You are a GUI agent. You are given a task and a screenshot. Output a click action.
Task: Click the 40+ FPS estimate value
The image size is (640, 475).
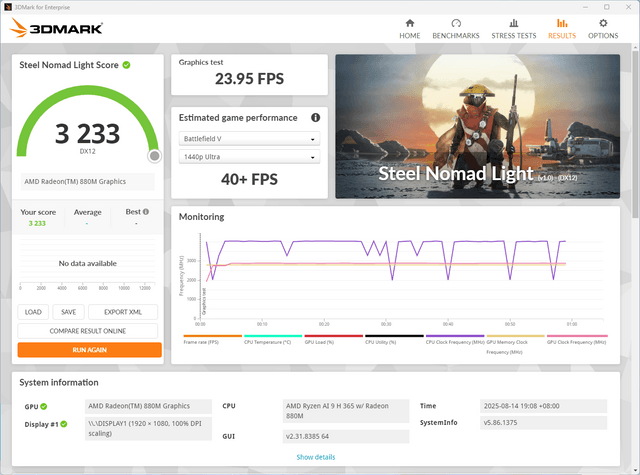coord(249,179)
